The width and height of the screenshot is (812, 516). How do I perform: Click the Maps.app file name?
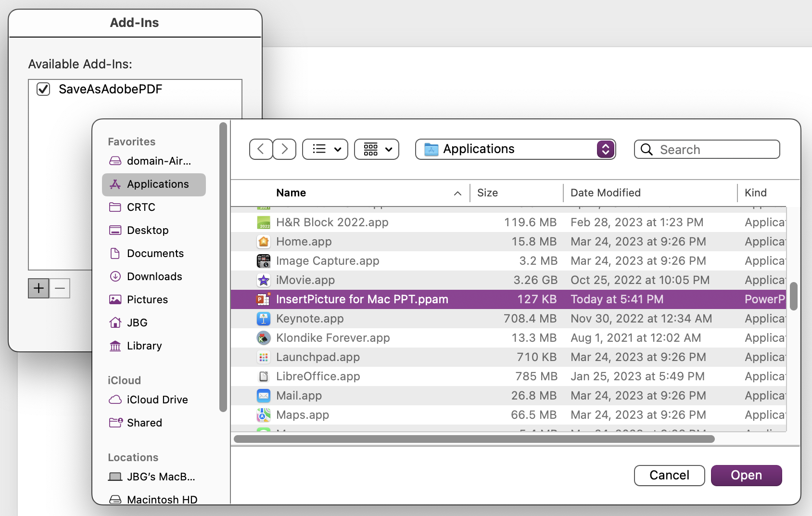(x=303, y=415)
